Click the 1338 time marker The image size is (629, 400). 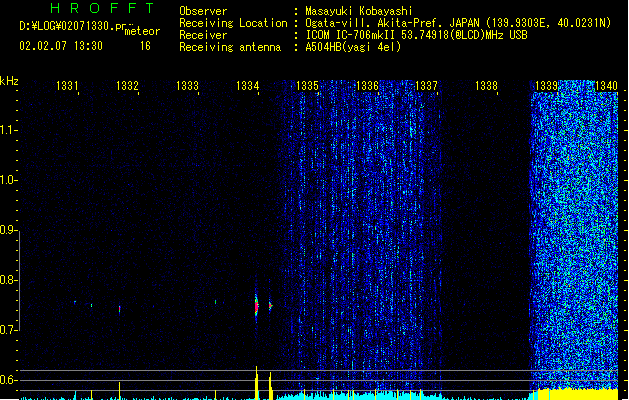tap(486, 86)
